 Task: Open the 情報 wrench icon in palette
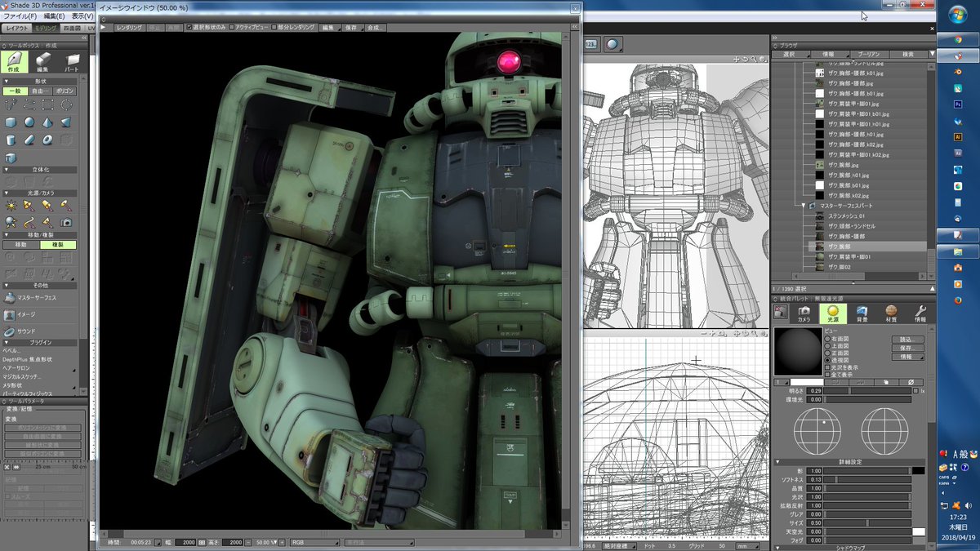[920, 313]
